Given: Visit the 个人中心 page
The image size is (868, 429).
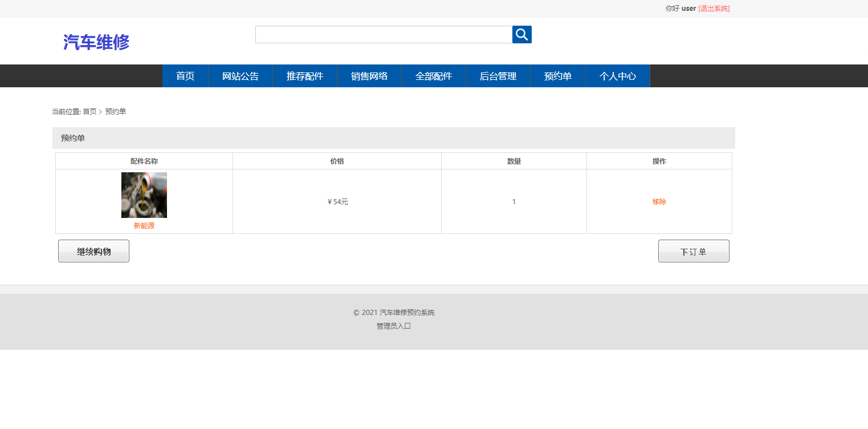Looking at the screenshot, I should tap(618, 76).
